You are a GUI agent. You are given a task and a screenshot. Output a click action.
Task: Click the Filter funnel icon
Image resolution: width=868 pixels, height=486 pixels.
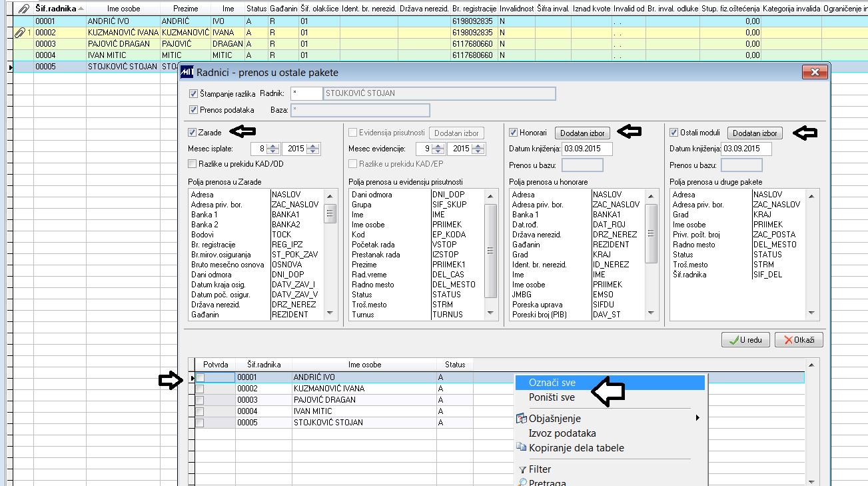[x=522, y=469]
